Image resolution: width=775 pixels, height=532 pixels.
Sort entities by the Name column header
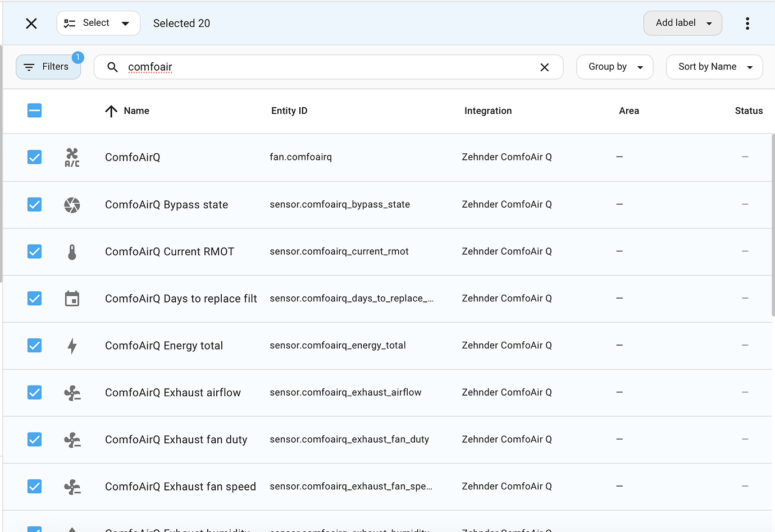click(136, 111)
